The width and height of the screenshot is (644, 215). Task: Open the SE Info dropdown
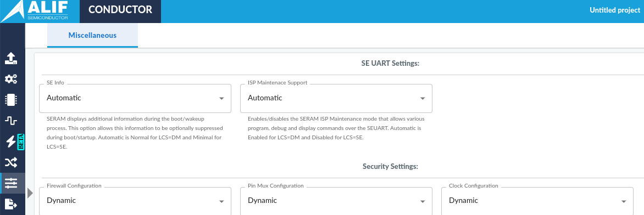pos(135,98)
